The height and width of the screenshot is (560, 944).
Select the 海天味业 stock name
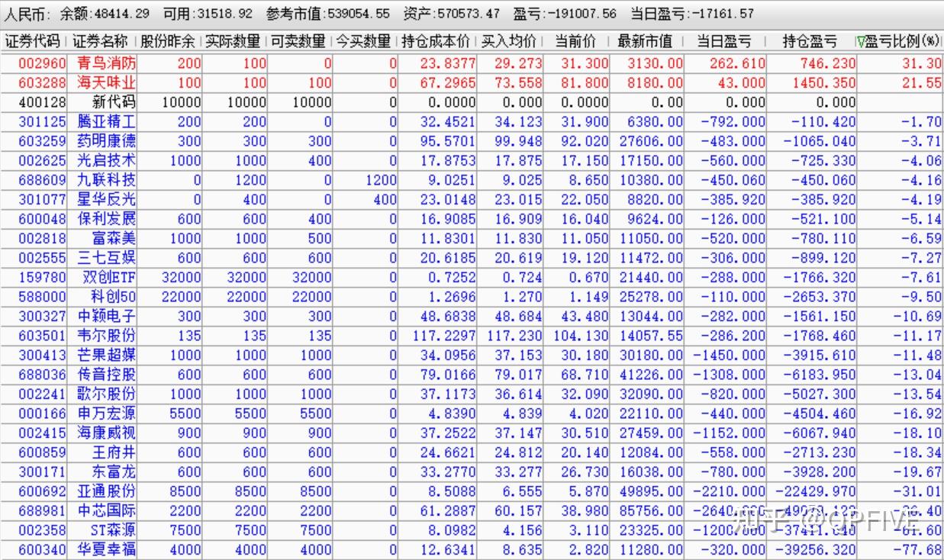click(107, 83)
